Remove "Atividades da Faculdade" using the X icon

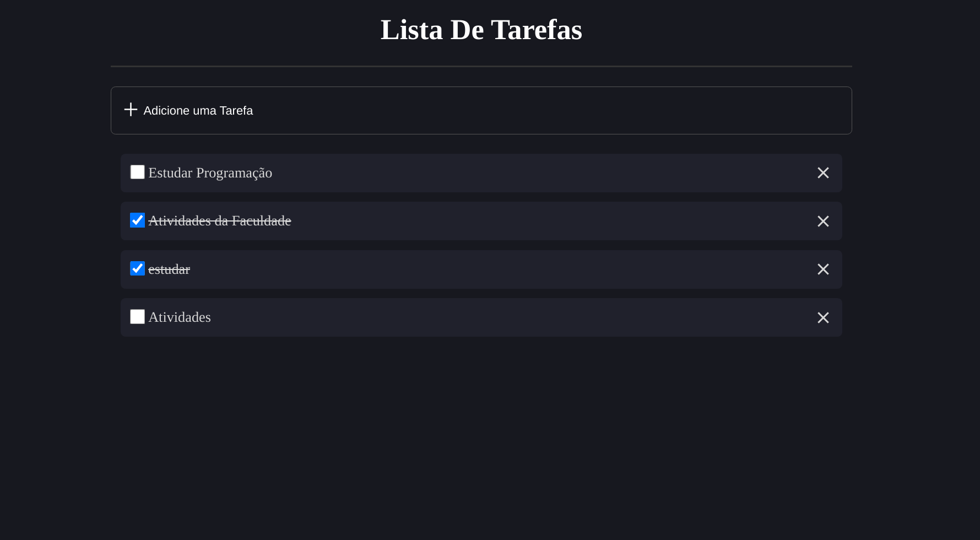[823, 221]
